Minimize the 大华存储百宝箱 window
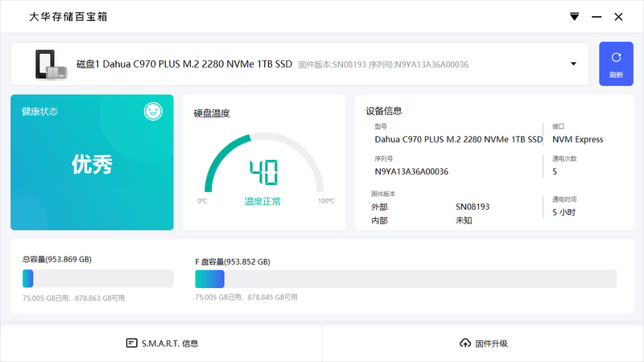644x362 pixels. [597, 17]
